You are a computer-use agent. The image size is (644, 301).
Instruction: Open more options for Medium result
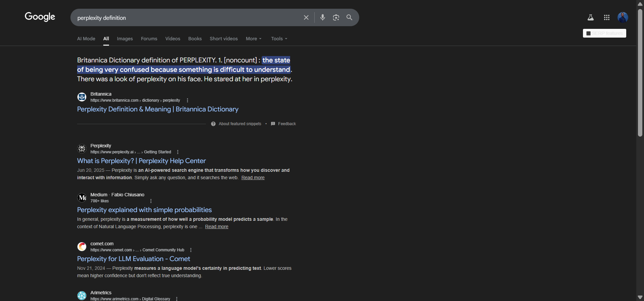click(x=151, y=201)
